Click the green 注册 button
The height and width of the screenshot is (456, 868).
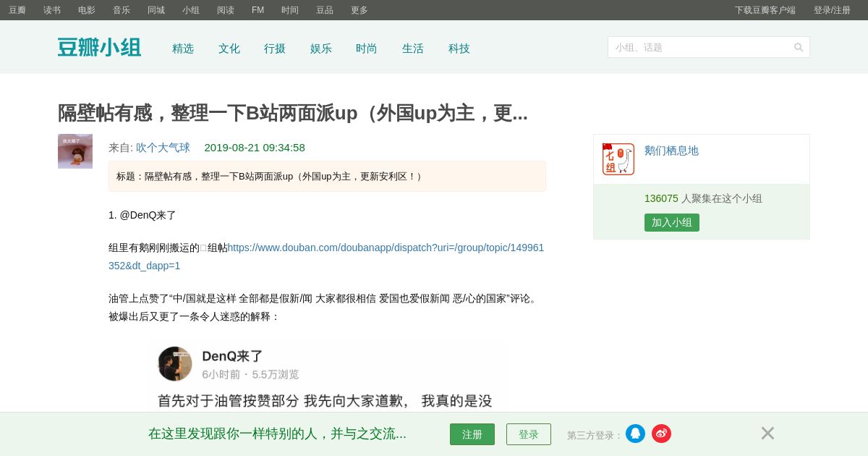[x=472, y=434]
